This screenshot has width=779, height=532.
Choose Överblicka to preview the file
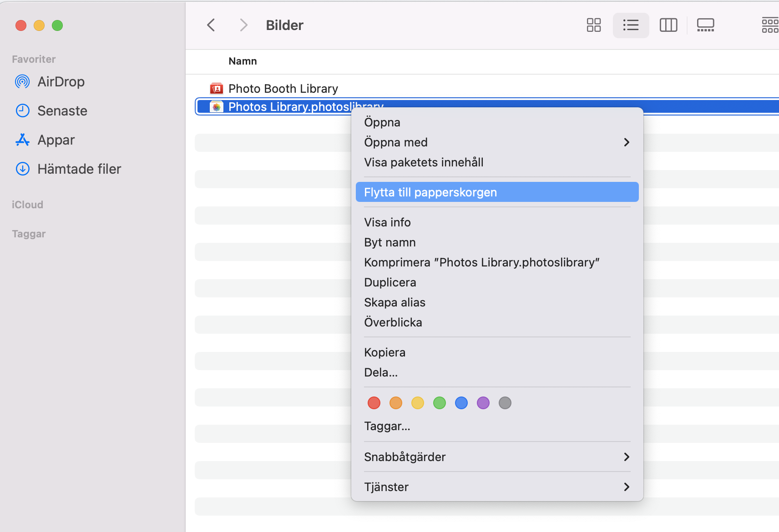[x=497, y=322]
